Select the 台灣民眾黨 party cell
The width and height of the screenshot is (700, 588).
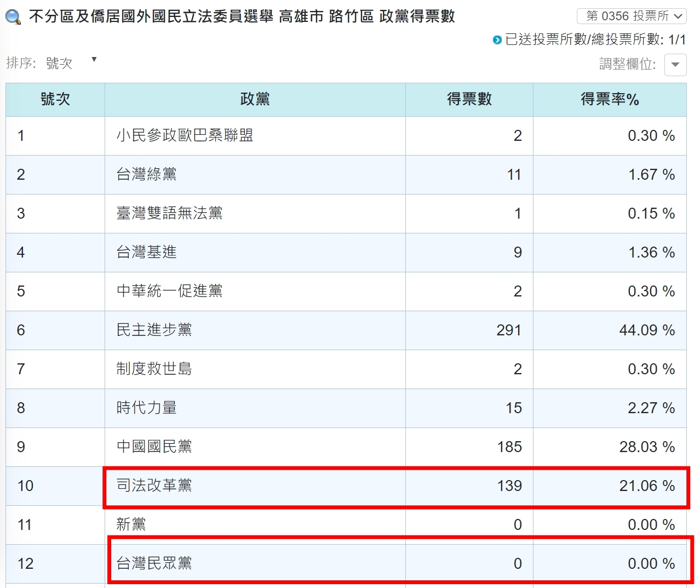coord(255,564)
